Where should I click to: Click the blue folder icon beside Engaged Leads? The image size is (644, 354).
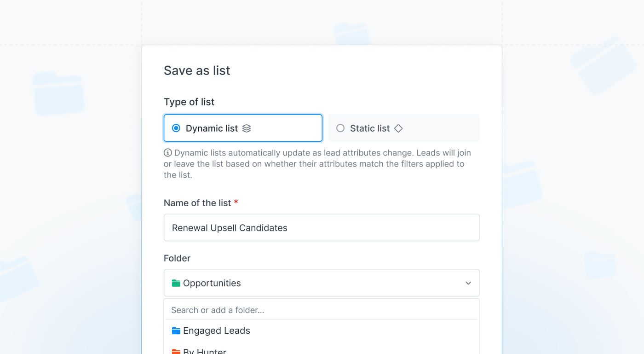click(176, 331)
